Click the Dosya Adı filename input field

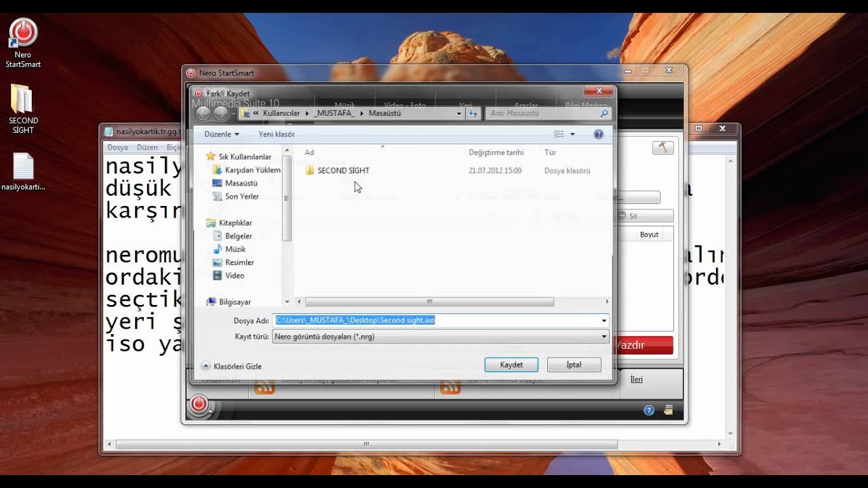point(435,321)
